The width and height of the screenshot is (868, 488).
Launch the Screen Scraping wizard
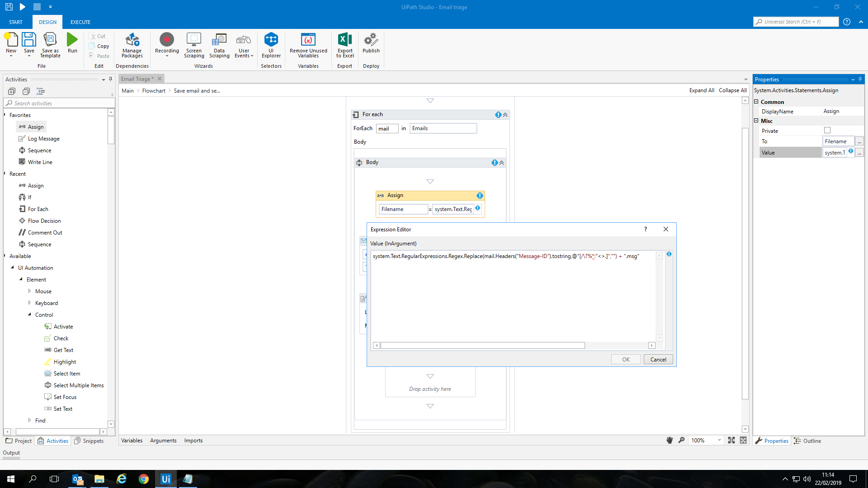coord(194,45)
